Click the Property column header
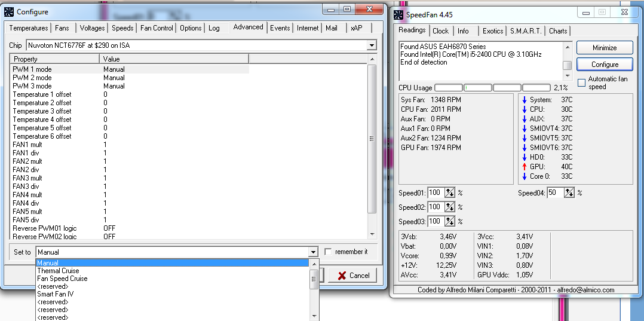 54,59
